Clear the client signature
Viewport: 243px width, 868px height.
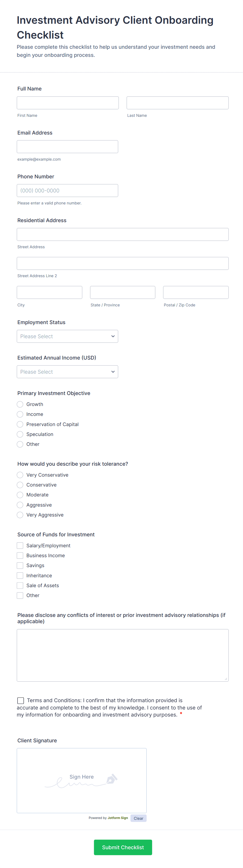[x=138, y=818]
